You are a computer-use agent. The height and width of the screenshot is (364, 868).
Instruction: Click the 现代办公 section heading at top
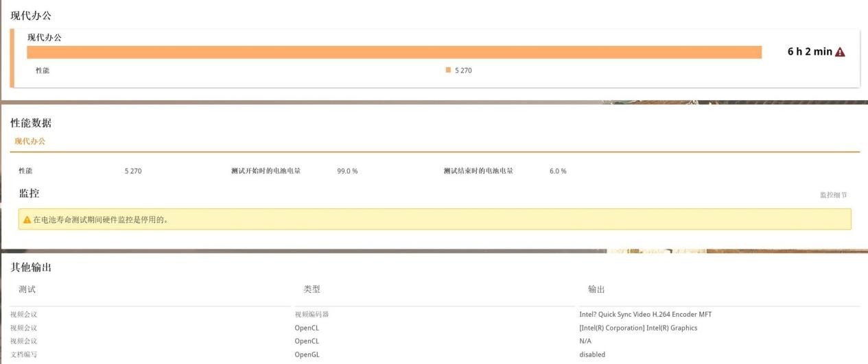(x=31, y=15)
